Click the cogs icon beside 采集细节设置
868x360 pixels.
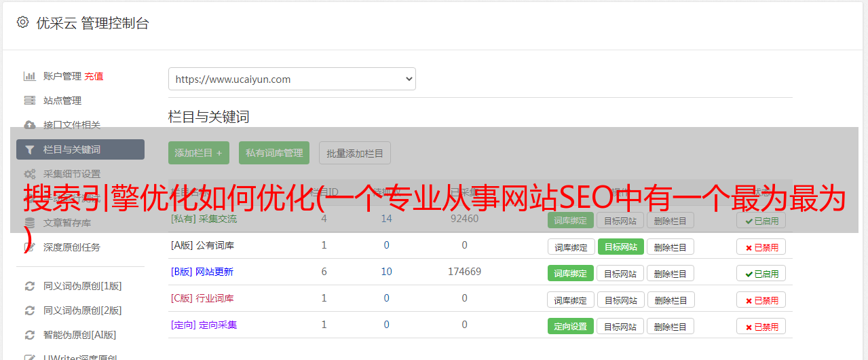(29, 174)
